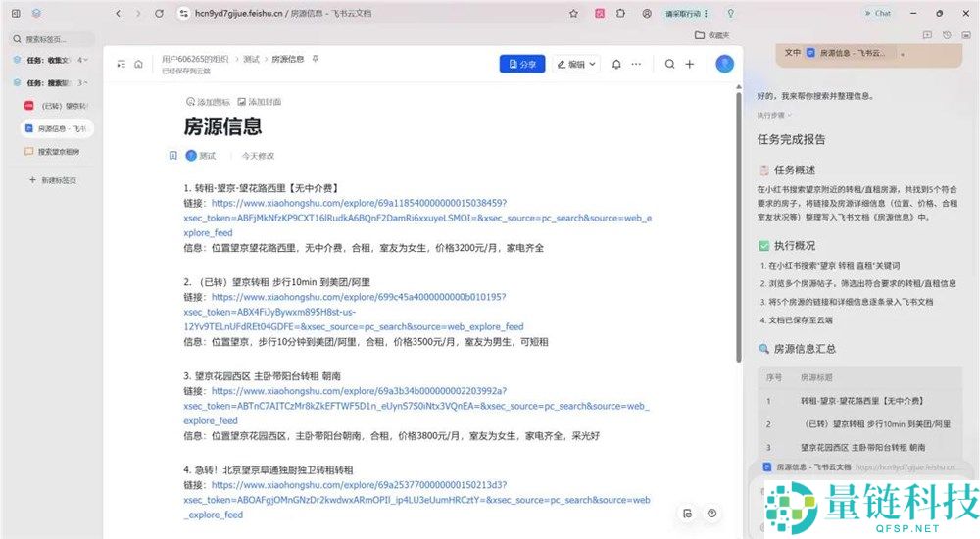Reload the Feishu page
The height and width of the screenshot is (539, 980).
coord(160,13)
